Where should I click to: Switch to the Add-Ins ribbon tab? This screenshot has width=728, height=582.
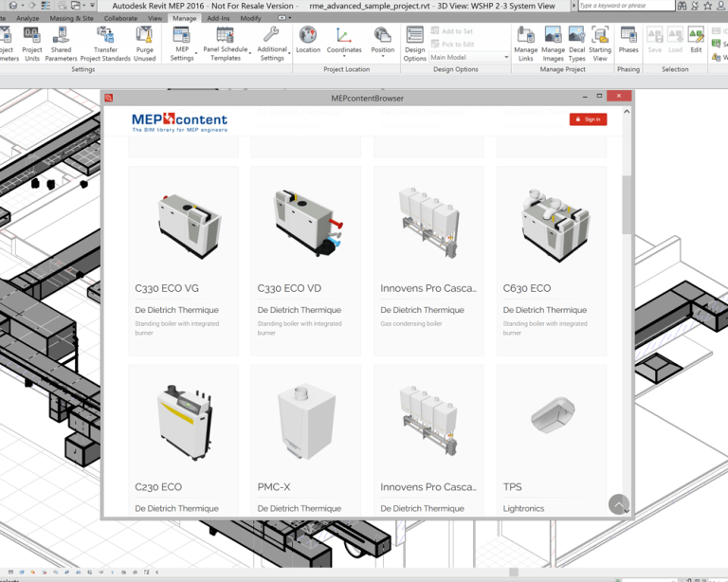coord(218,18)
